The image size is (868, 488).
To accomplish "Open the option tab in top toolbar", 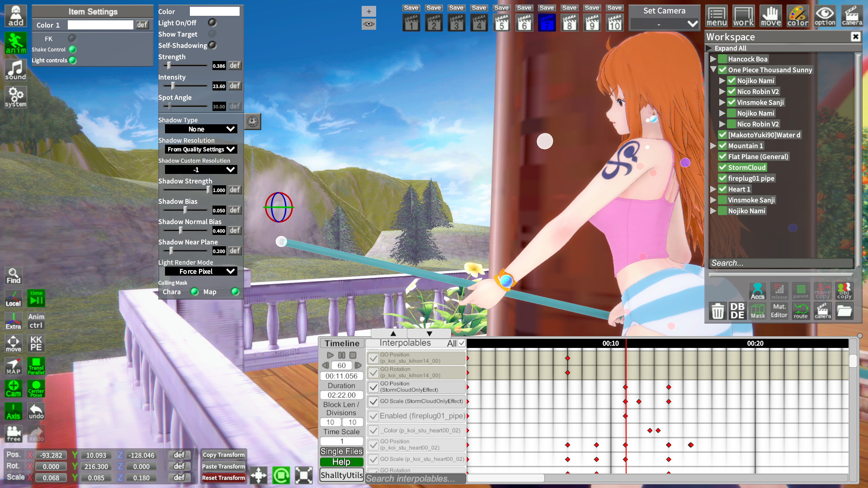I will click(x=825, y=17).
